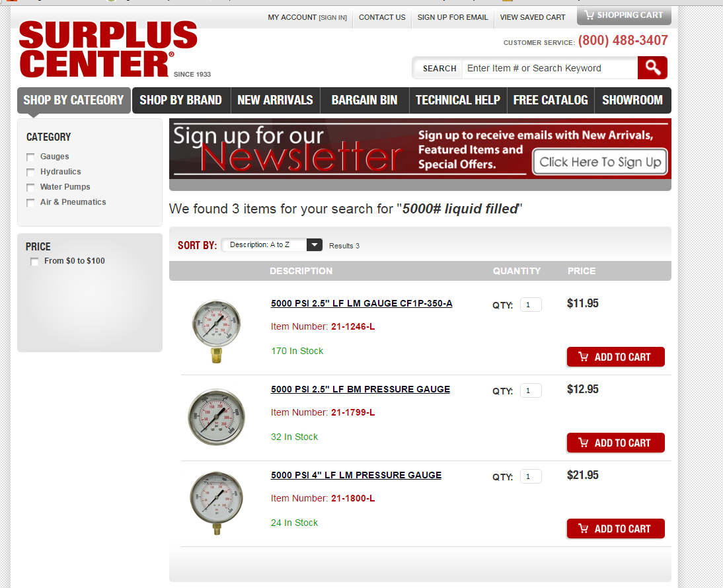This screenshot has width=723, height=588.
Task: Open the Shopping Cart icon button
Action: (x=624, y=15)
